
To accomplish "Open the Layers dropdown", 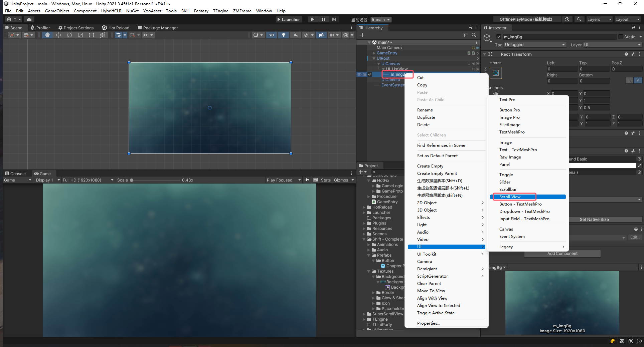I will pyautogui.click(x=598, y=19).
